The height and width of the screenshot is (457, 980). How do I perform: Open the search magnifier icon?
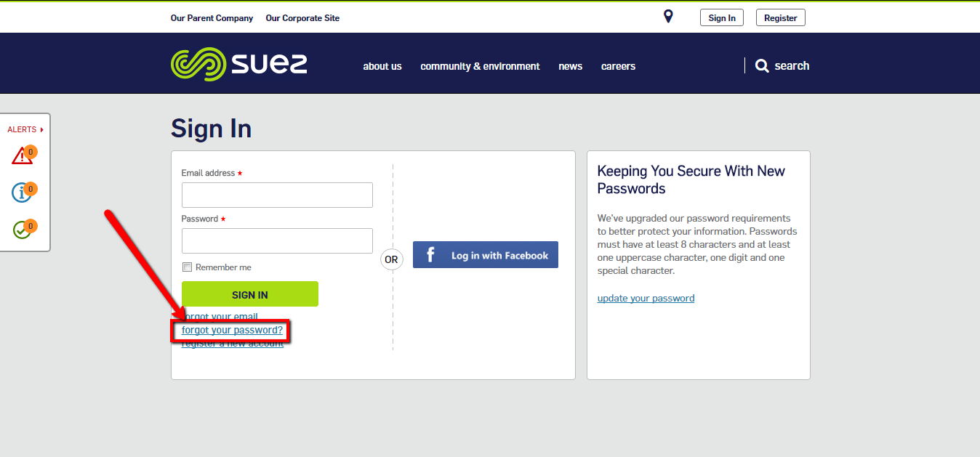point(762,65)
